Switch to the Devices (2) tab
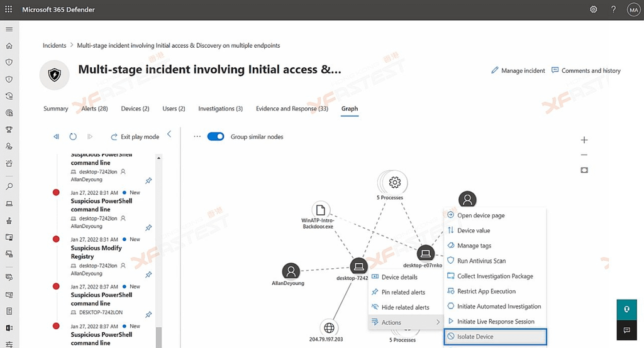This screenshot has height=348, width=644. point(135,109)
